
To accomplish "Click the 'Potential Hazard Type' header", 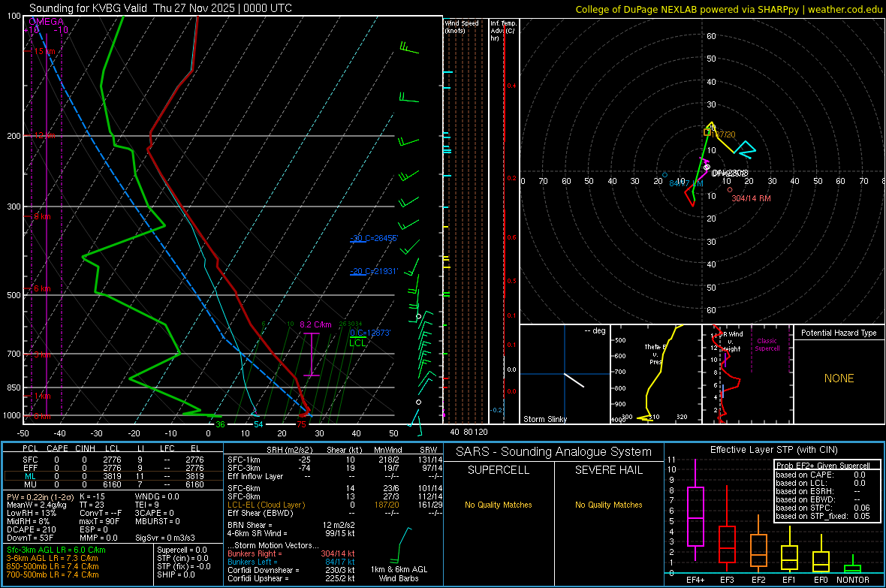I will [x=839, y=333].
